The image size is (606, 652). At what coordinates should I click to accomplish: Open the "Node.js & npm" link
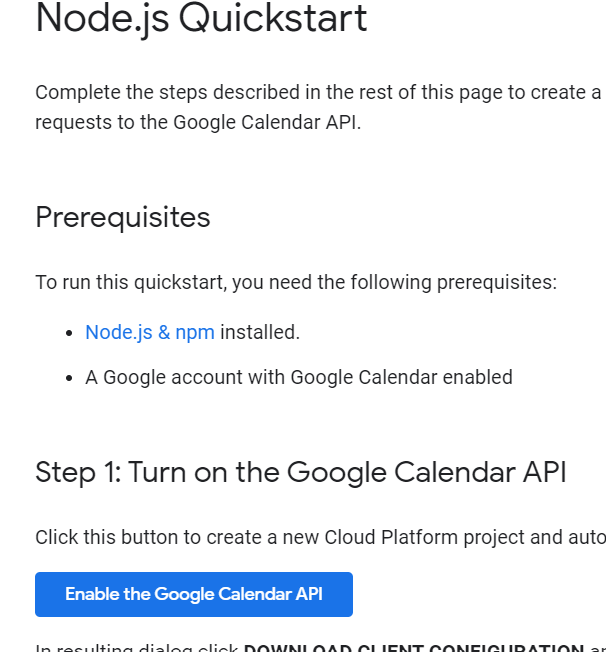pyautogui.click(x=150, y=333)
